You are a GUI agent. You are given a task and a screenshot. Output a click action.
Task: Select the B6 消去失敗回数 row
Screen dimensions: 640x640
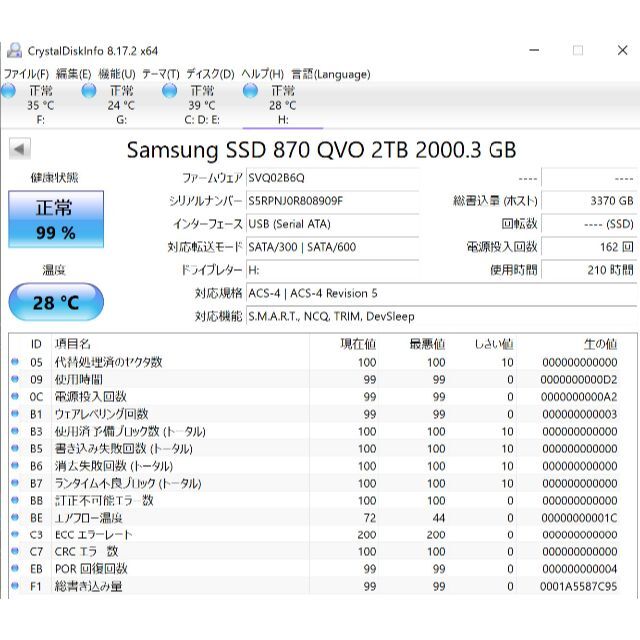pyautogui.click(x=314, y=466)
